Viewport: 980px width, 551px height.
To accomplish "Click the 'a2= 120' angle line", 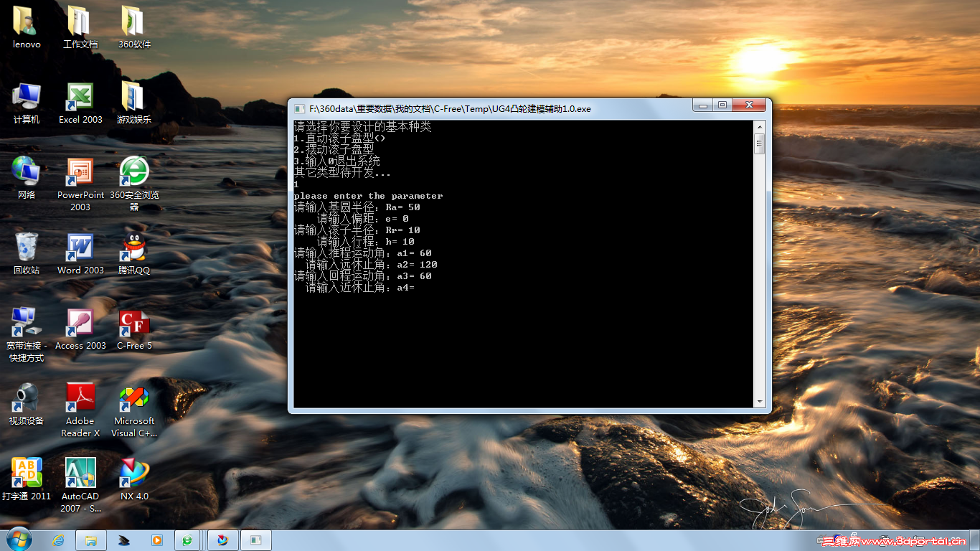I will (372, 265).
